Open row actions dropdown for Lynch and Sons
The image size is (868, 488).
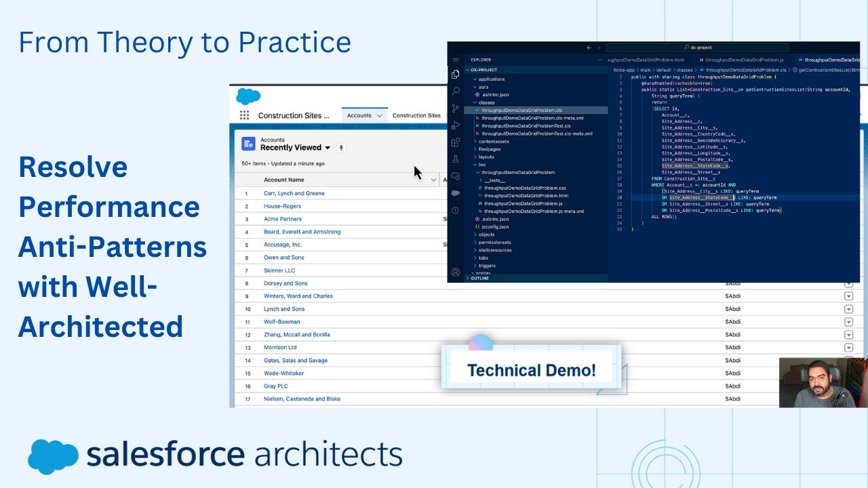tap(848, 309)
